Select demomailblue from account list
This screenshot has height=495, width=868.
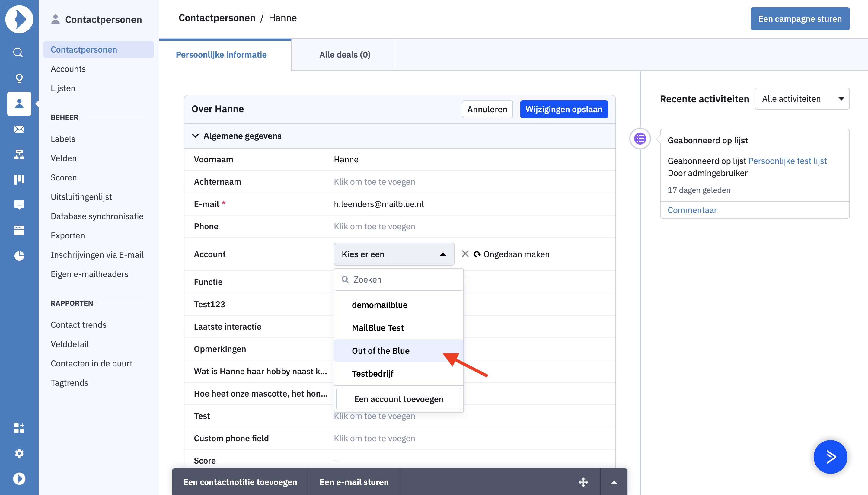399,305
